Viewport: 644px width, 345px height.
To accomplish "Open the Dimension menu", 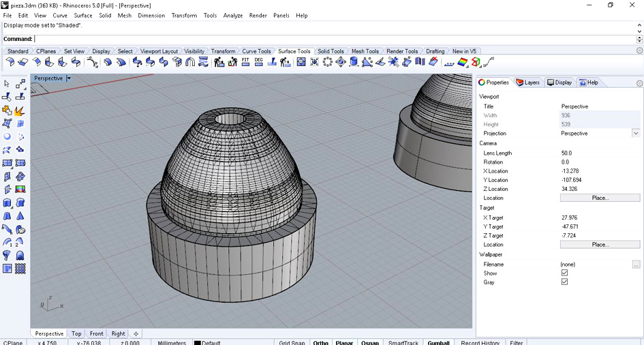I will click(151, 16).
